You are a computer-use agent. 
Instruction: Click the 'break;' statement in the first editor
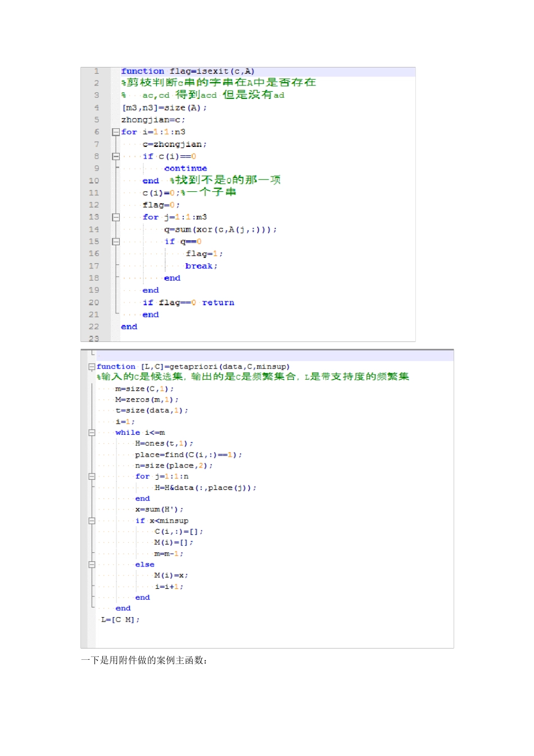click(201, 266)
